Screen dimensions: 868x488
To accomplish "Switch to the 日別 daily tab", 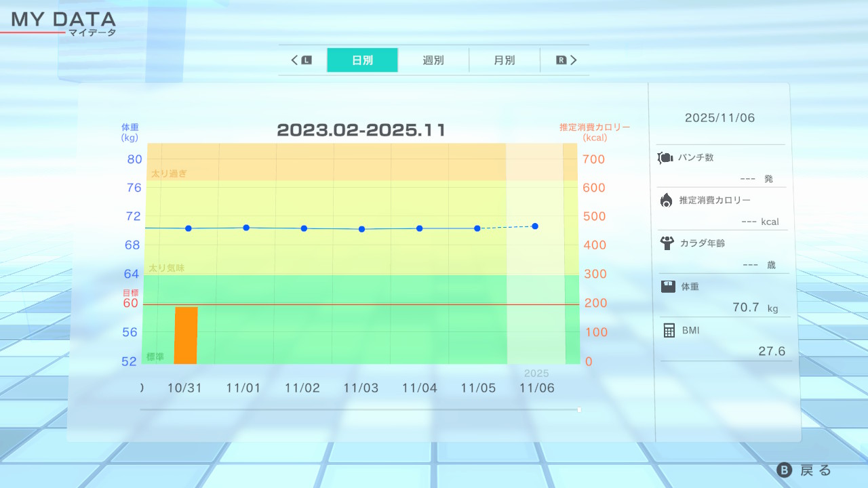I will [x=362, y=60].
